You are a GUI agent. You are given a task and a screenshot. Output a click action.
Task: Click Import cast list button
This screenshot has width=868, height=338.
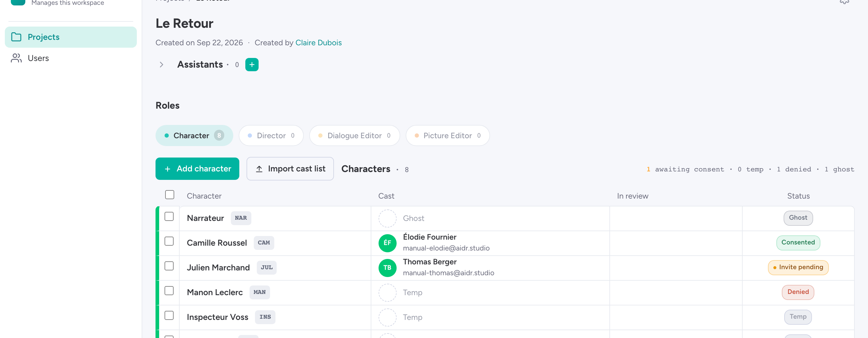(x=290, y=169)
